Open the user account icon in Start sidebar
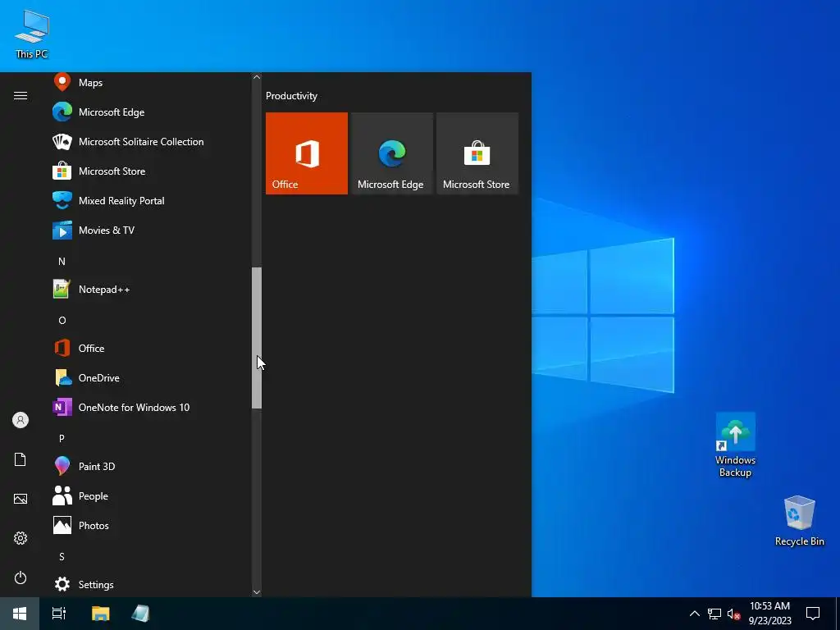840x630 pixels. [21, 420]
